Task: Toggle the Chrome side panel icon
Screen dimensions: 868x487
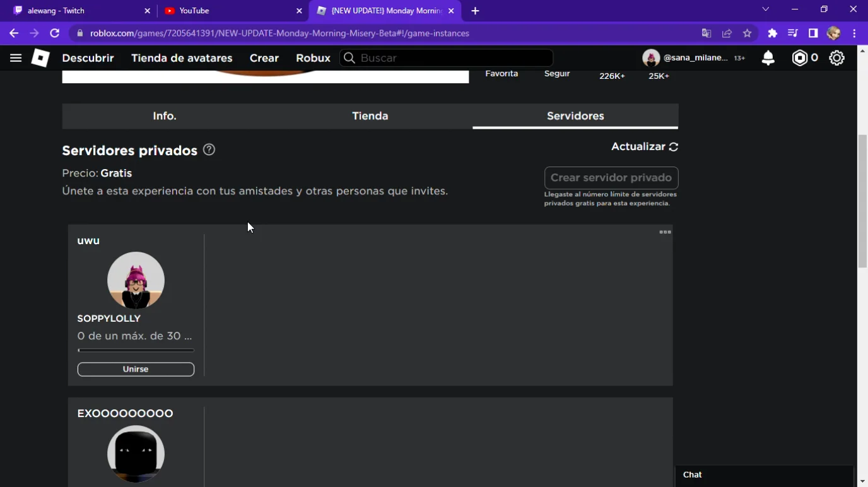Action: 813,33
